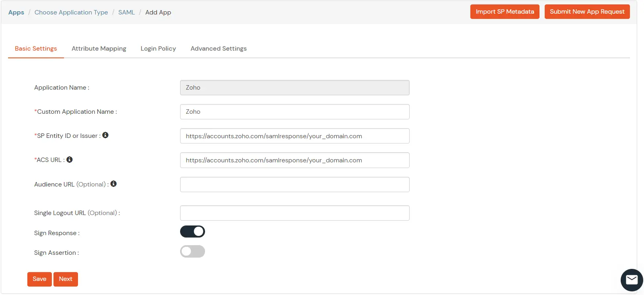Switch to the Login Policy tab
This screenshot has width=644, height=295.
tap(158, 49)
